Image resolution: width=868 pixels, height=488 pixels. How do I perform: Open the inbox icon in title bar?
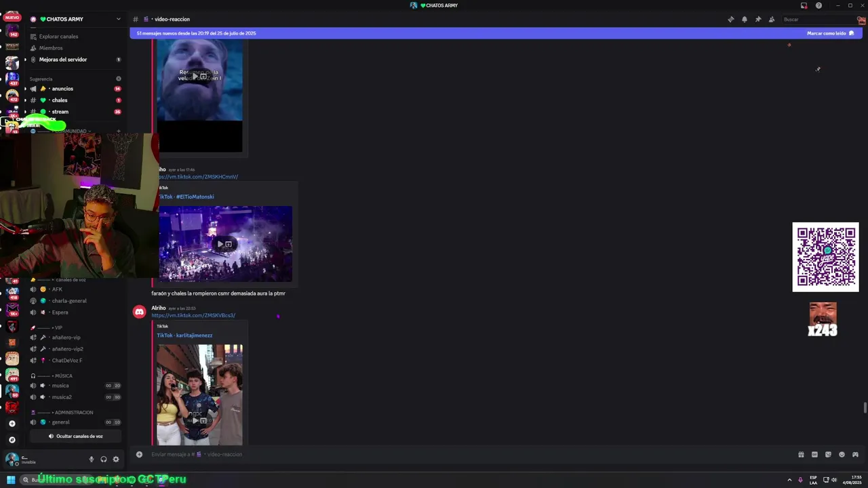pyautogui.click(x=804, y=5)
